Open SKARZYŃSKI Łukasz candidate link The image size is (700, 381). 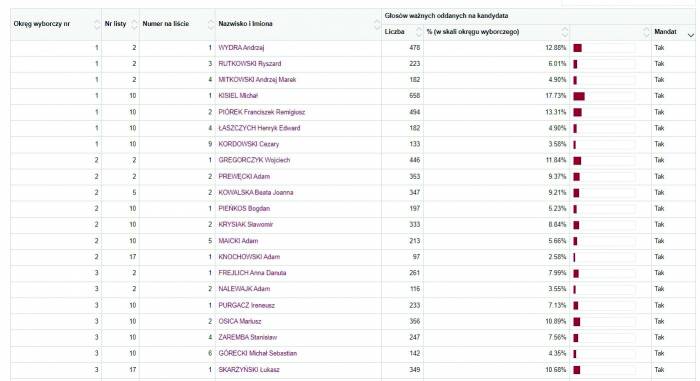[249, 369]
